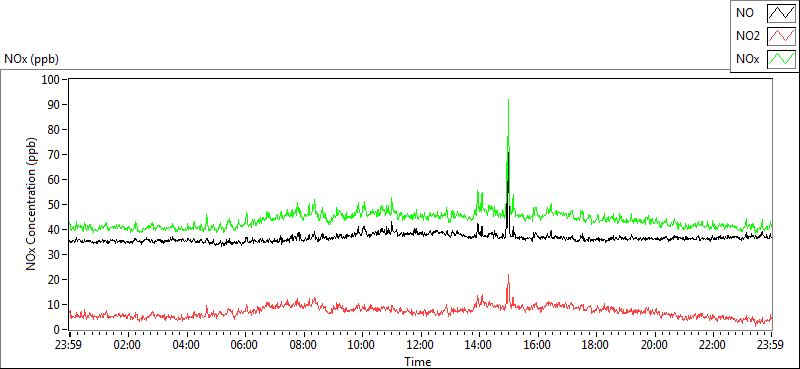Click the starting 23:59 x-axis marker

pyautogui.click(x=69, y=345)
